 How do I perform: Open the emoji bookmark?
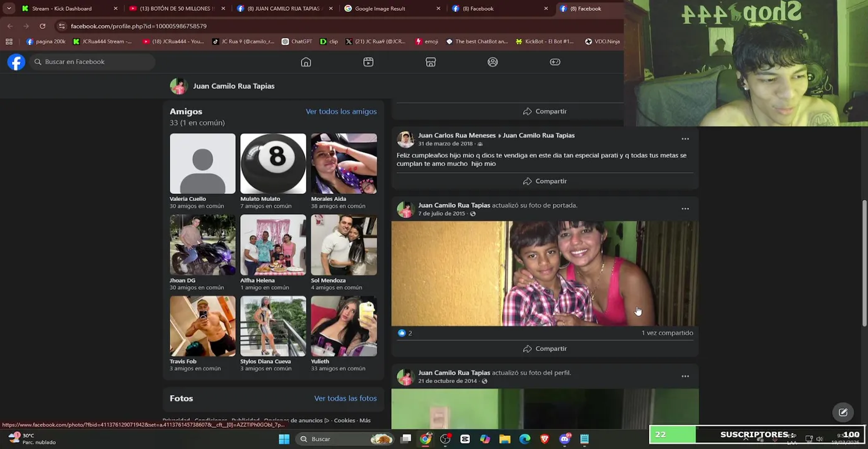[x=427, y=42]
